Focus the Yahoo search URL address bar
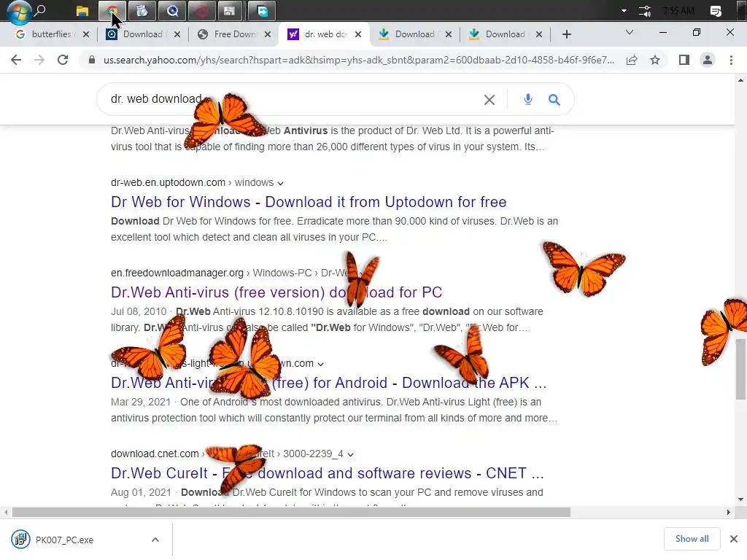747x560 pixels. (x=359, y=60)
